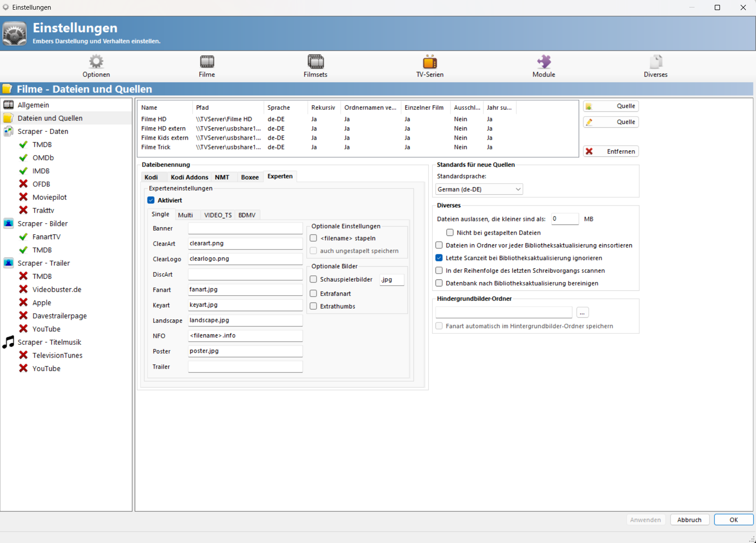
Task: Select YouTube under Scraper - Titelmusik
Action: click(x=47, y=369)
